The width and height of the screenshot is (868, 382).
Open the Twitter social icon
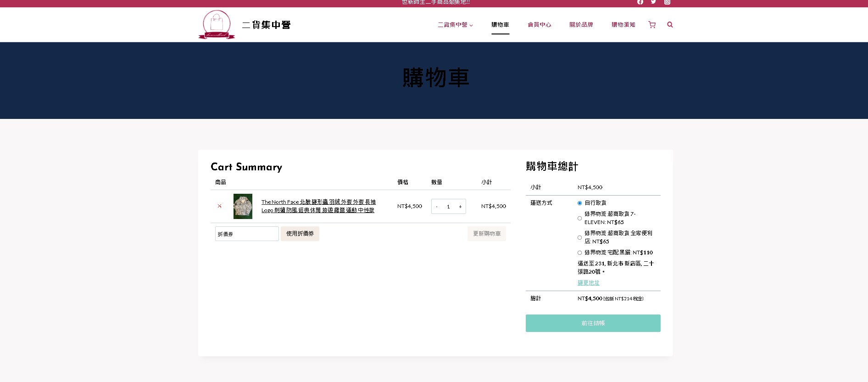[653, 2]
